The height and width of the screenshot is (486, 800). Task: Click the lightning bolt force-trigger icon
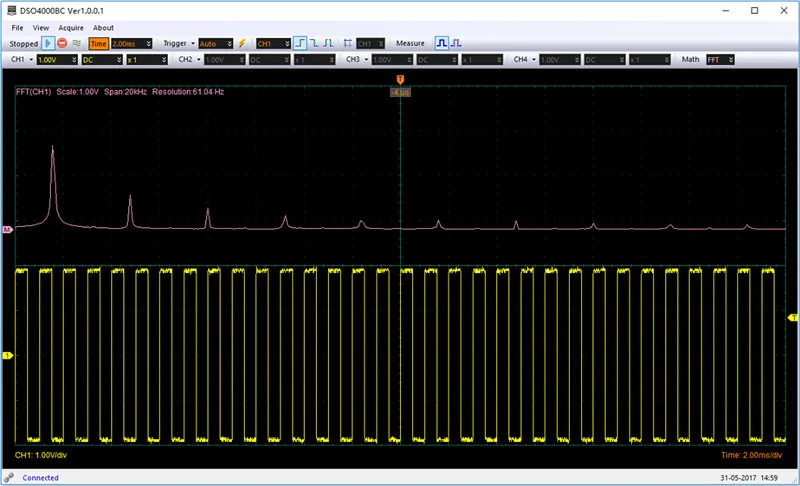[242, 43]
